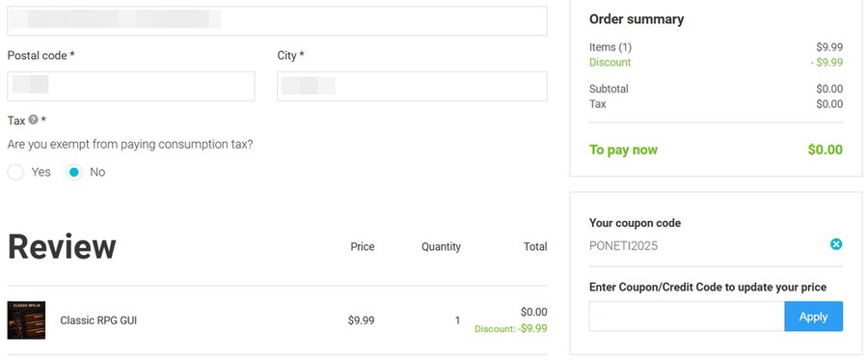868x360 pixels.
Task: Apply the entered coupon code
Action: point(813,317)
